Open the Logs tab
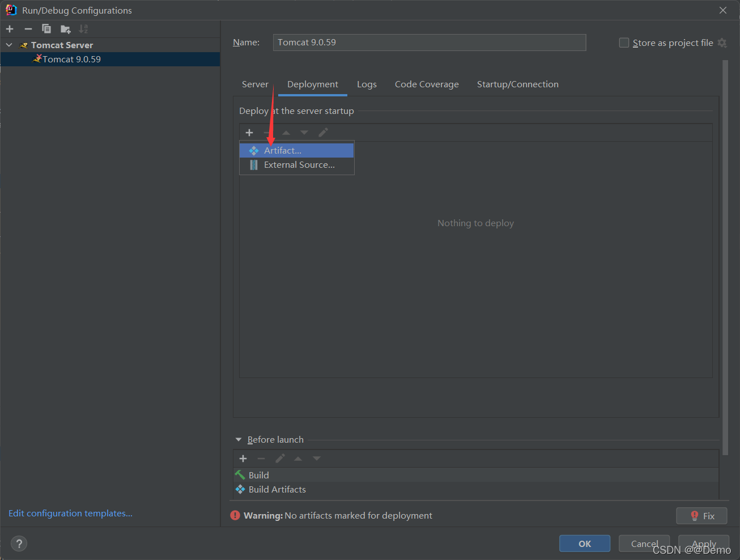This screenshot has height=560, width=740. coord(367,84)
